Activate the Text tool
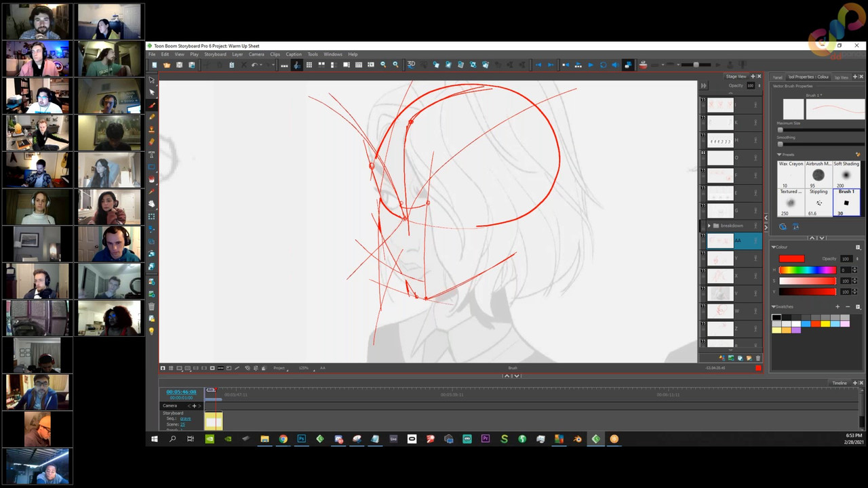 click(152, 155)
